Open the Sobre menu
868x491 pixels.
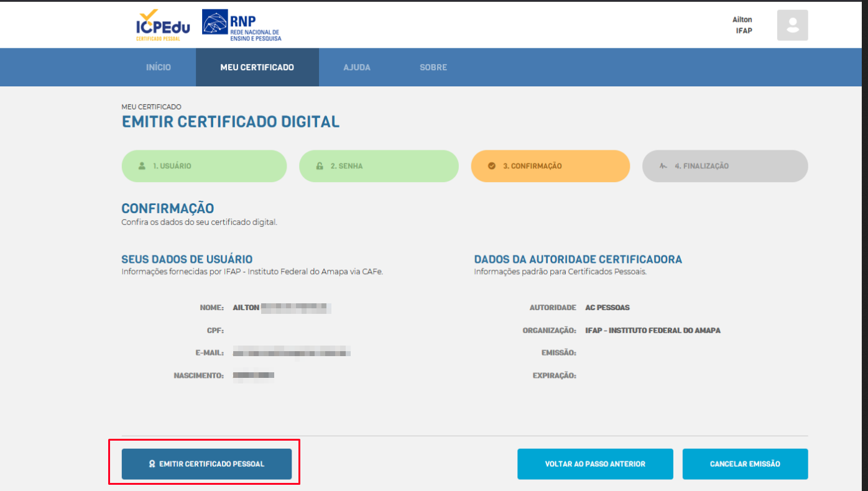[x=433, y=67]
